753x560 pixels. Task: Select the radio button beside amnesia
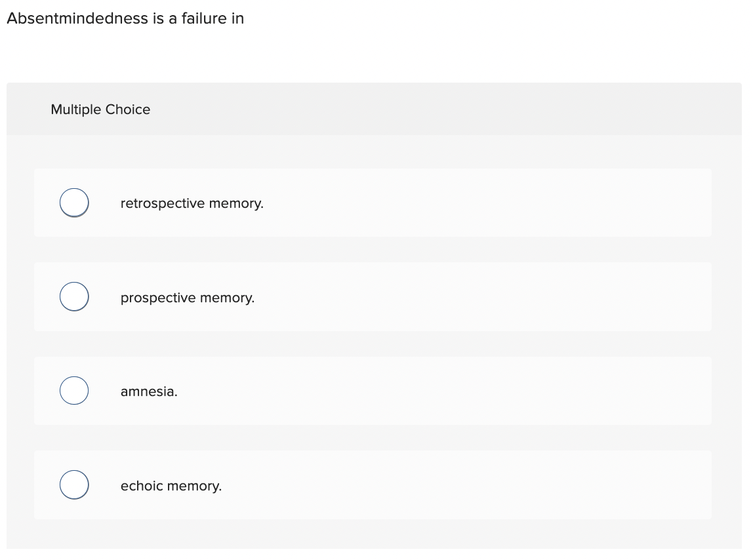click(73, 390)
